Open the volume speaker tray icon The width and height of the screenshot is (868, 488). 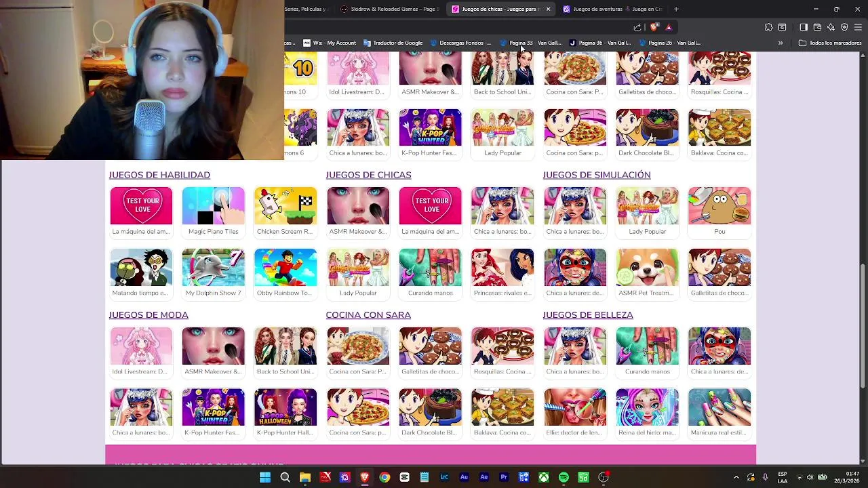click(x=810, y=477)
